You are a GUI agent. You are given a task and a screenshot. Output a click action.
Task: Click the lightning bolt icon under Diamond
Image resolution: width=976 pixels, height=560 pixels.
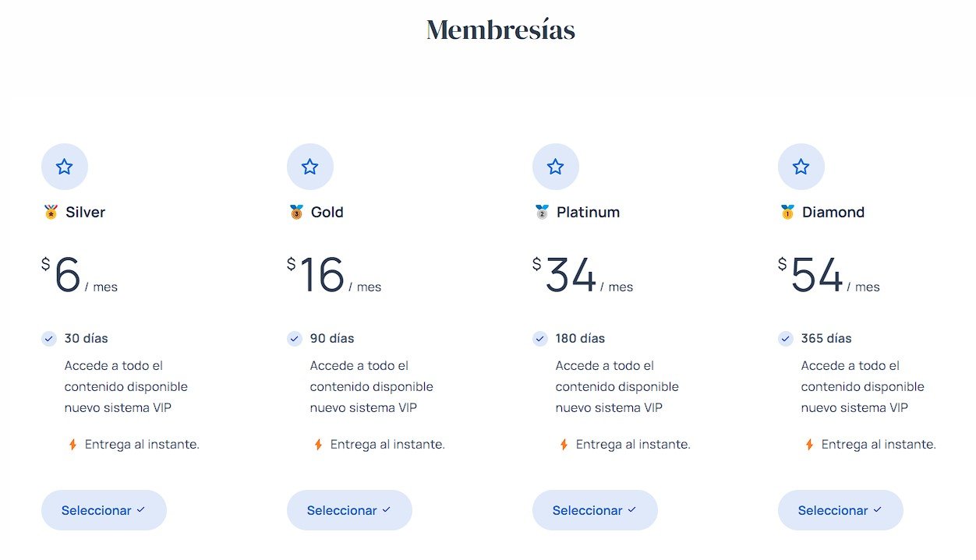[x=809, y=445]
